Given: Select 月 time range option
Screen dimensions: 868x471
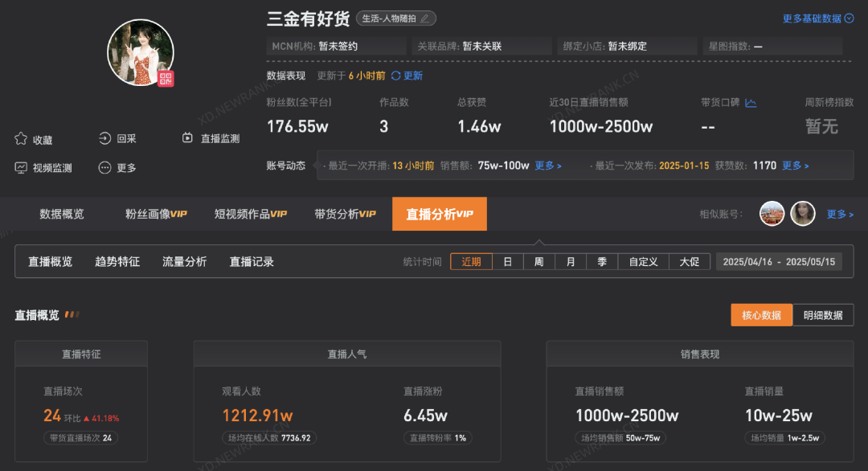Looking at the screenshot, I should click(570, 262).
